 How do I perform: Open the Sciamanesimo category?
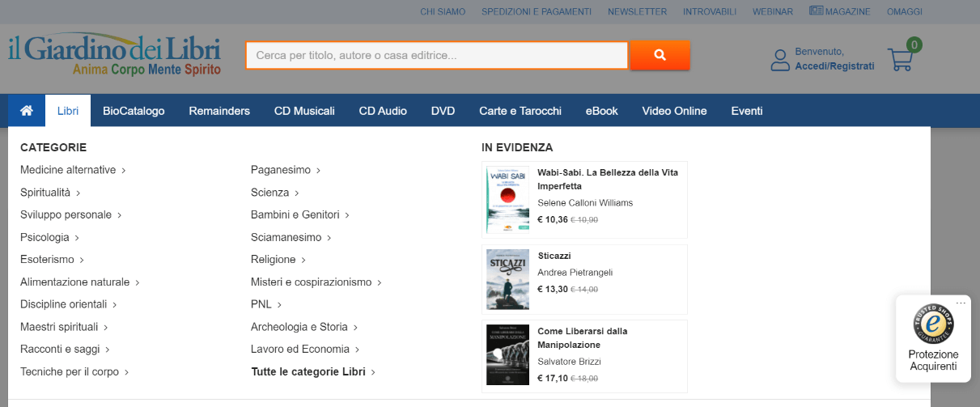tap(291, 238)
